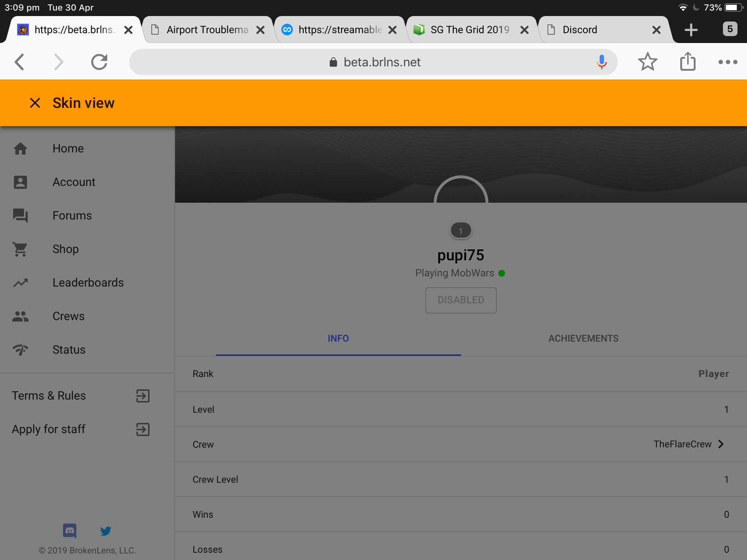747x560 pixels.
Task: Click the pupi75 username heading
Action: click(x=461, y=255)
